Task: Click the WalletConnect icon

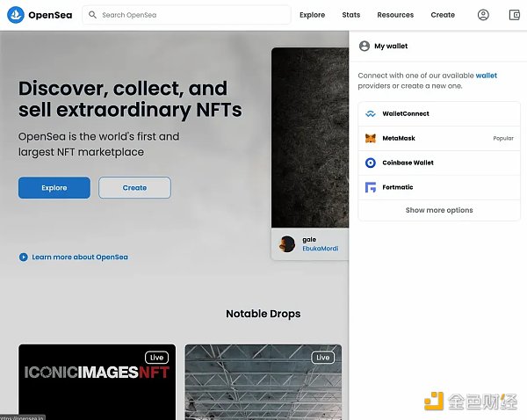Action: pos(371,113)
